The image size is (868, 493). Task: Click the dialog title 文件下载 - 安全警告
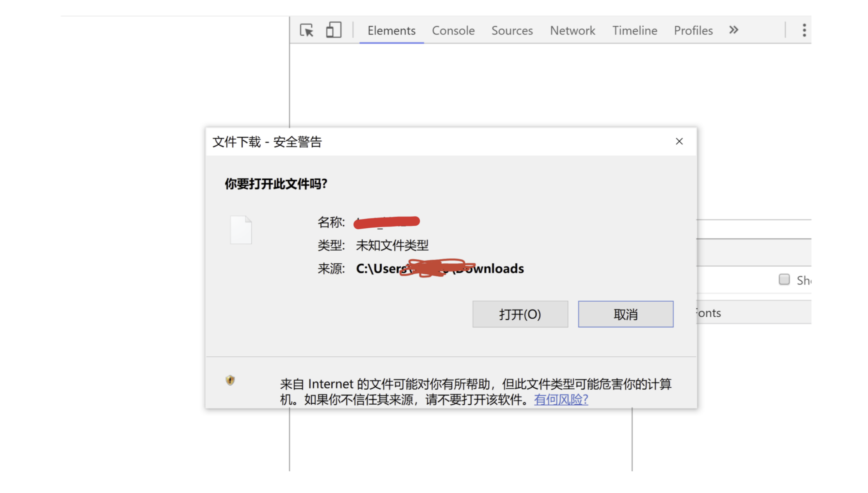[268, 142]
